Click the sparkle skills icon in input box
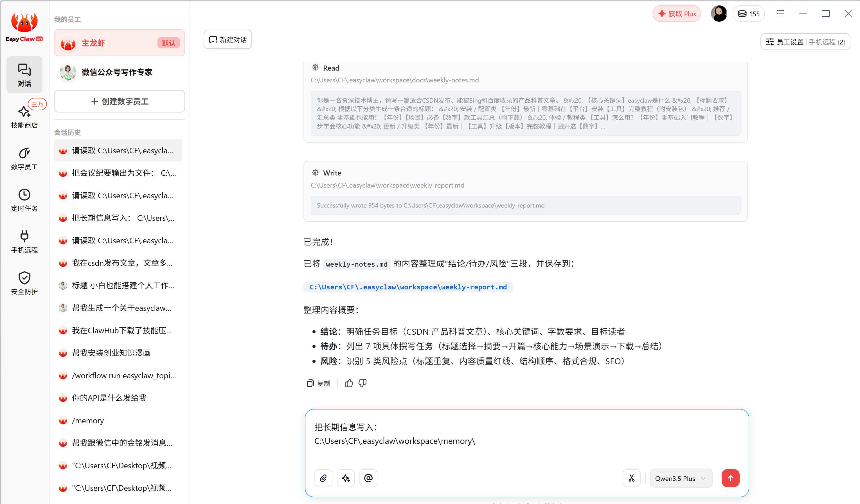Screen dimensions: 860x504 point(346,478)
